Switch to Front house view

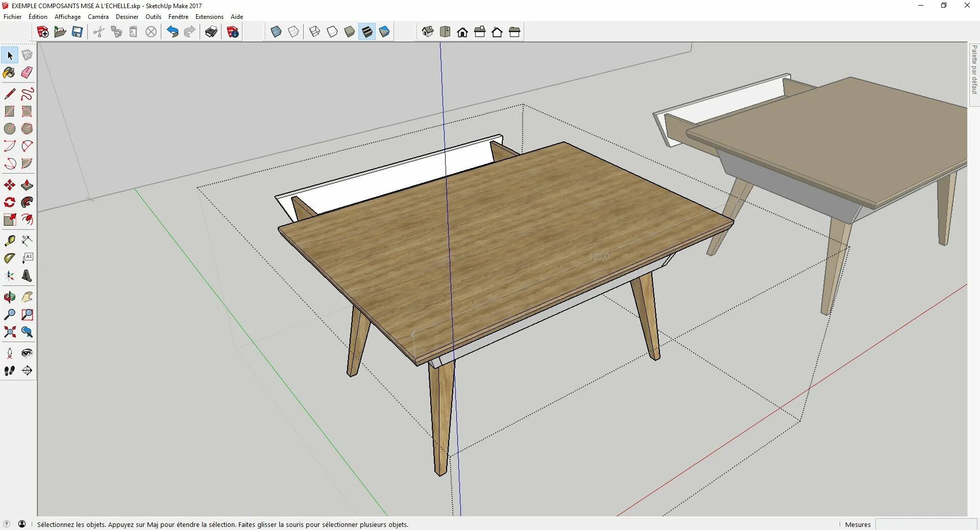pyautogui.click(x=462, y=32)
